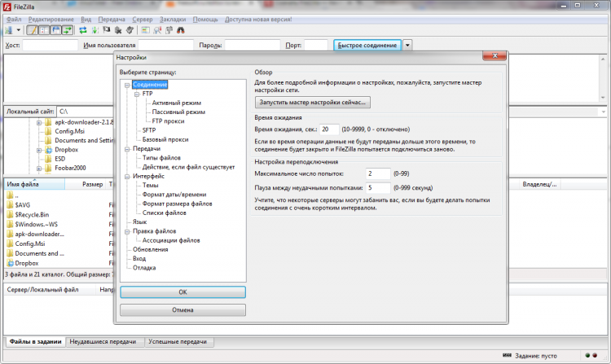
Task: Click Запустить мастер настройки сейчас button
Action: (313, 103)
